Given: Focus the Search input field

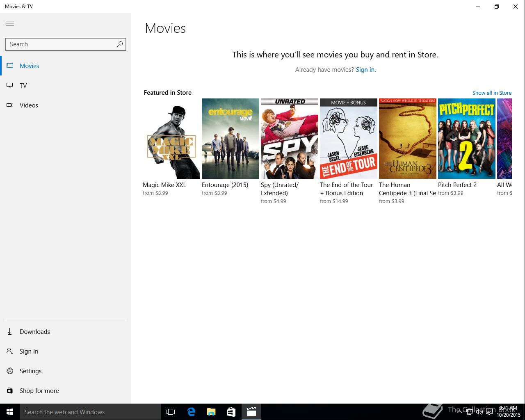Looking at the screenshot, I should pos(66,44).
